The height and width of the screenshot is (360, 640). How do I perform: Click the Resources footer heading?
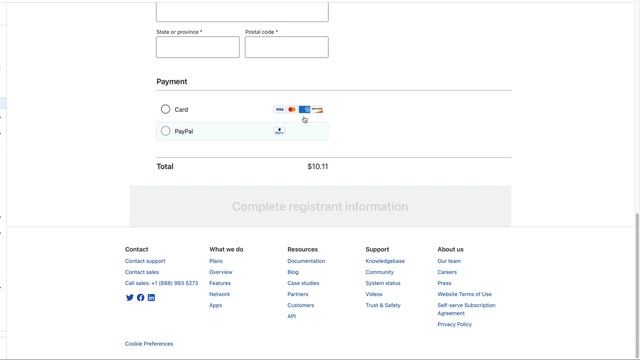click(302, 249)
